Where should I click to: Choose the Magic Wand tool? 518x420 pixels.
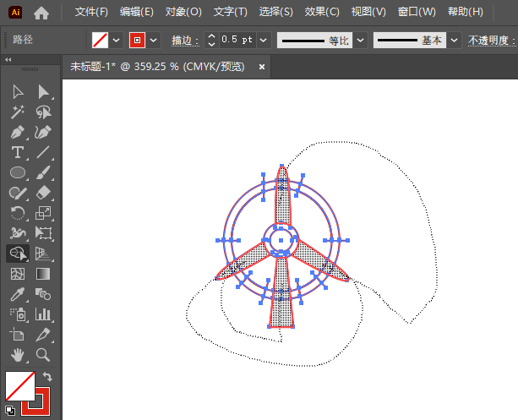(x=18, y=112)
